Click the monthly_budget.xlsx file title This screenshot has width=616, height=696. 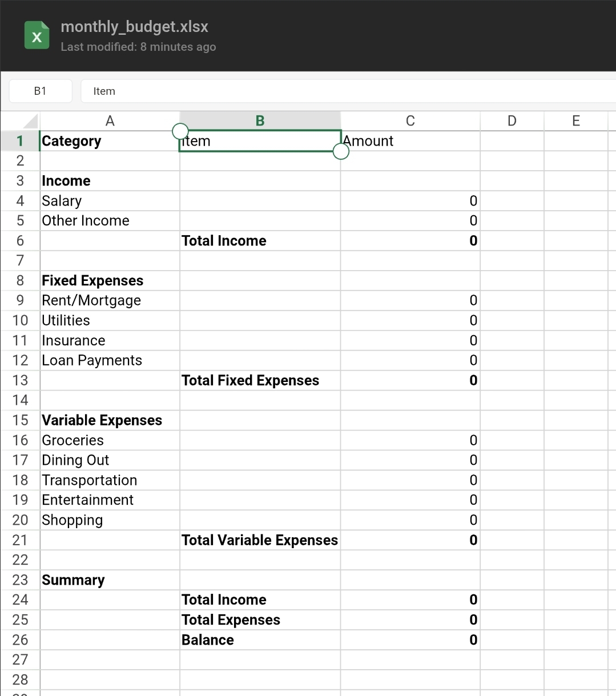click(134, 27)
